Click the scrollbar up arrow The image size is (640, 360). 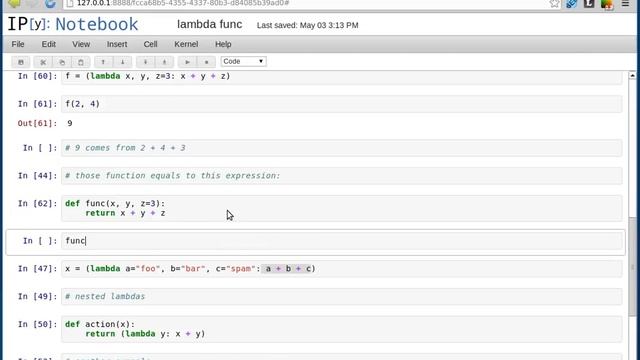tap(632, 76)
